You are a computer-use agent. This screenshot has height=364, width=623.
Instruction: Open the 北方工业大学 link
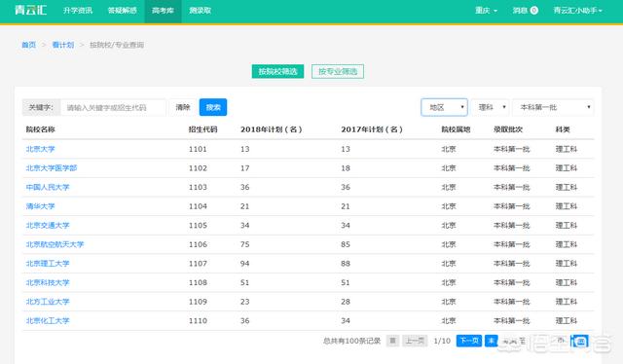click(x=48, y=302)
